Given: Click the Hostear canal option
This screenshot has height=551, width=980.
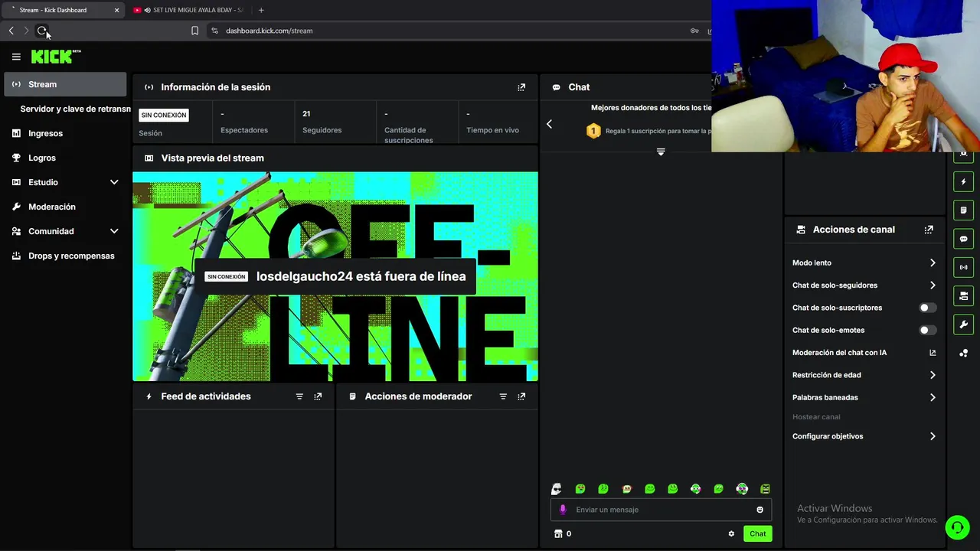Looking at the screenshot, I should pos(816,417).
